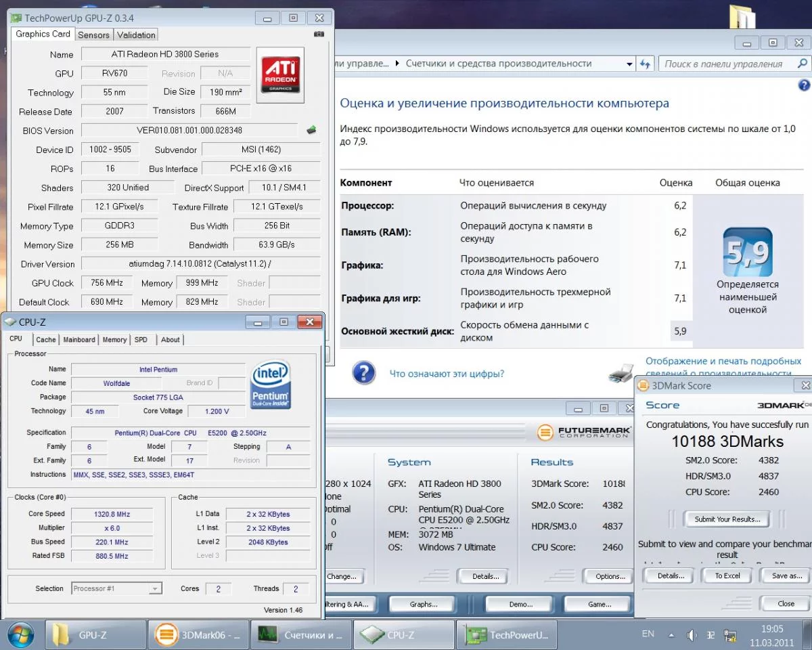Click Save as in 3DMark Score
The height and width of the screenshot is (650, 812).
786,576
